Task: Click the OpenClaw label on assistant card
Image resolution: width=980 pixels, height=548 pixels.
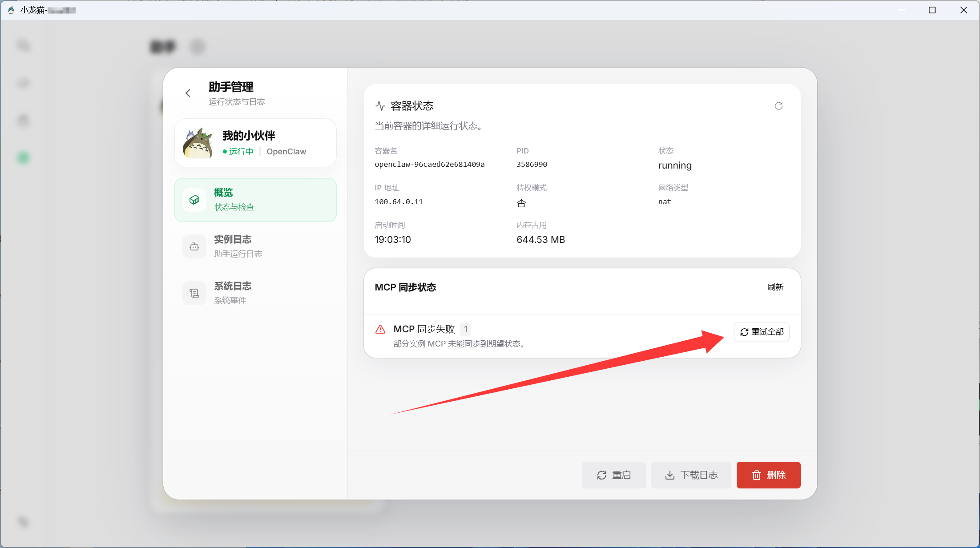Action: coord(286,152)
